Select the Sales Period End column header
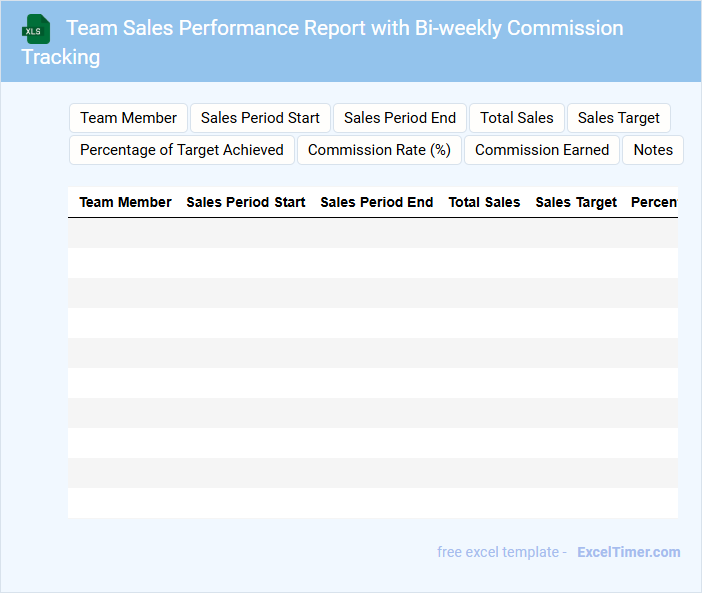The height and width of the screenshot is (593, 702). coord(376,202)
